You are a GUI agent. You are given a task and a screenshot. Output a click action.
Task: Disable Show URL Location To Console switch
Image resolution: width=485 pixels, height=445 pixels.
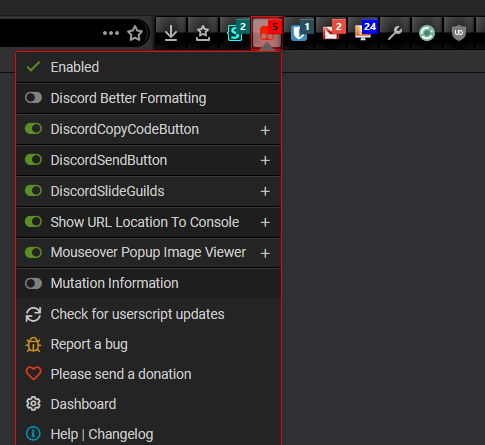pyautogui.click(x=33, y=222)
